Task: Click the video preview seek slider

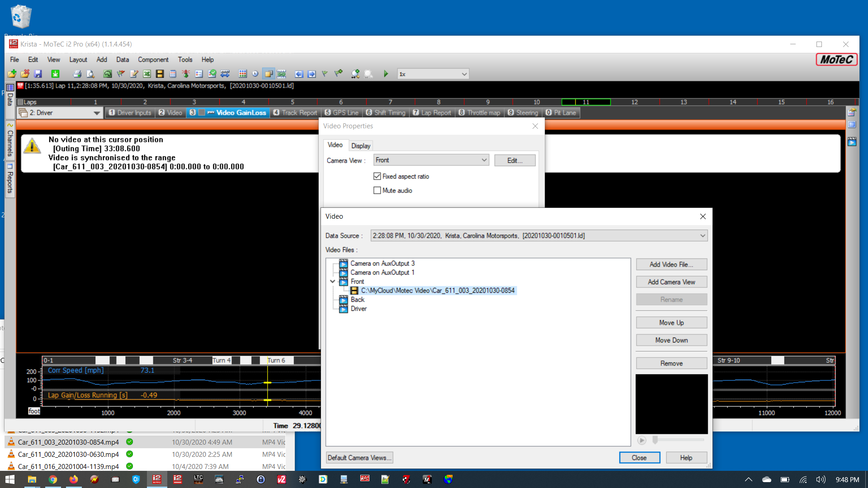Action: pyautogui.click(x=678, y=440)
